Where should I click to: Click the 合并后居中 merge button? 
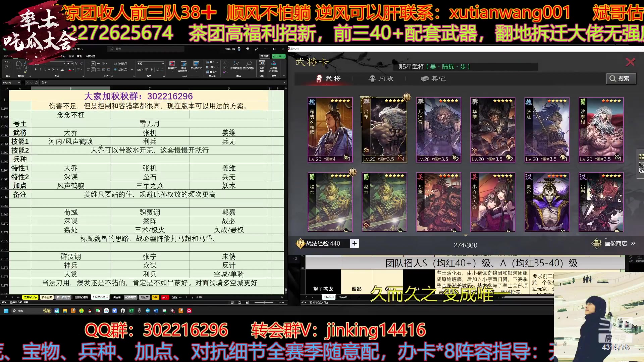(x=121, y=69)
